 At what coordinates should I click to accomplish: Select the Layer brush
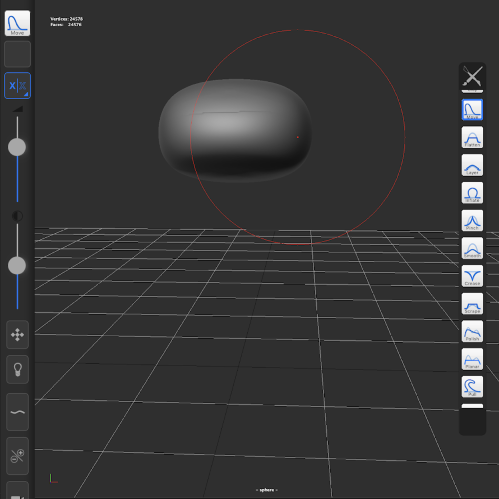(x=472, y=165)
